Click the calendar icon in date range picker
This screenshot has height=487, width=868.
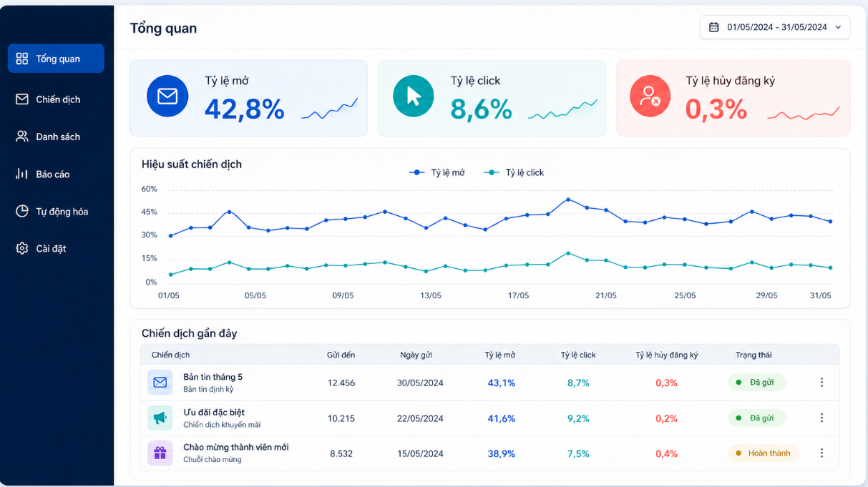pyautogui.click(x=713, y=27)
